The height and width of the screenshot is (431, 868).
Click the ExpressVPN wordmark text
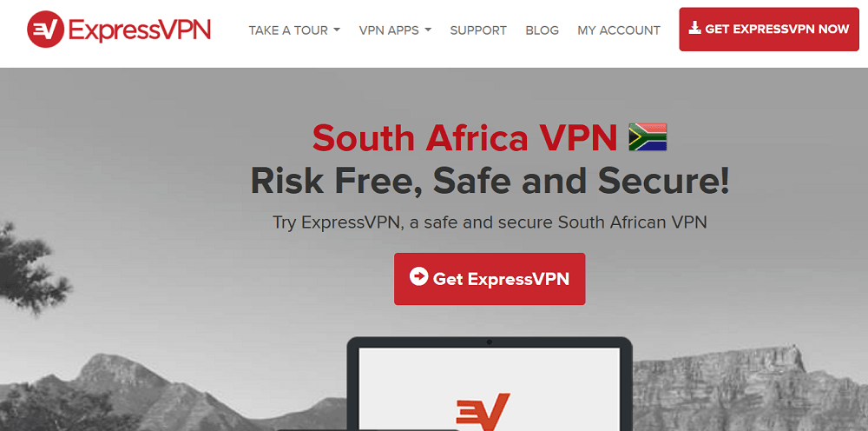tap(140, 29)
